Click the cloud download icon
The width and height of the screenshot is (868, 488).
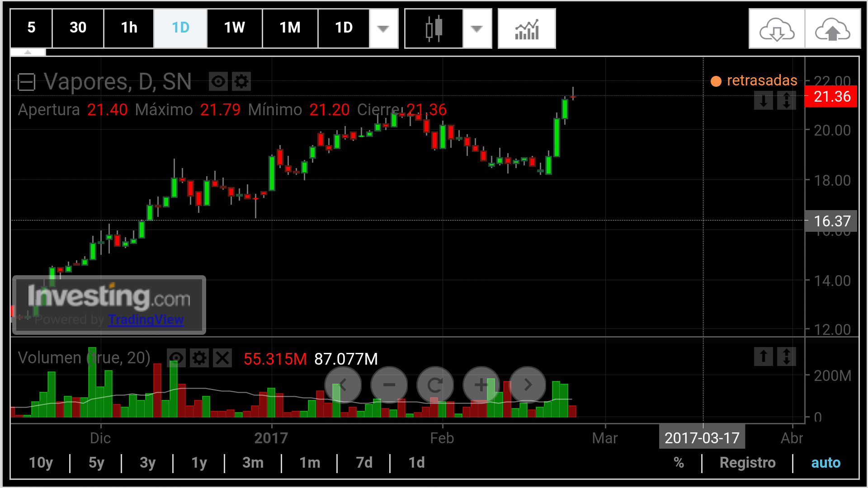777,28
